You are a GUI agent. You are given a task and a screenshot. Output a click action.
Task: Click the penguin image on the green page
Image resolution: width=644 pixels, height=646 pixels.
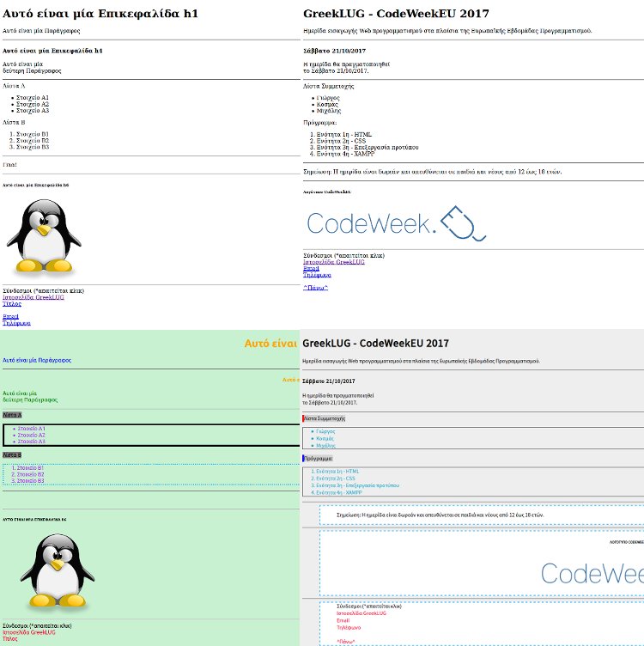[58, 571]
